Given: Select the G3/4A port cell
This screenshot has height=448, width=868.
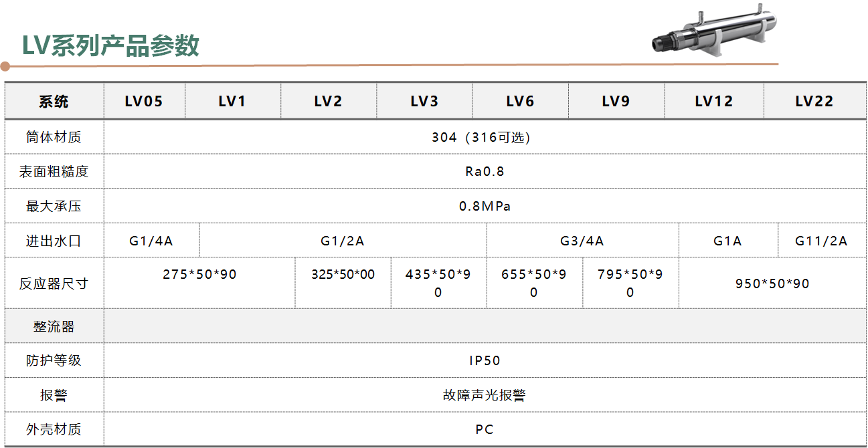Looking at the screenshot, I should [x=582, y=241].
